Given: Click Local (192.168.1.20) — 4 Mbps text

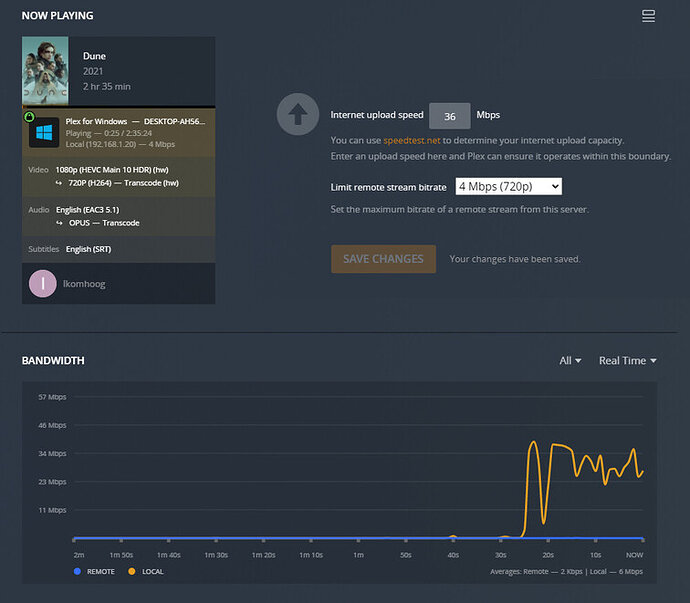Looking at the screenshot, I should pos(120,144).
